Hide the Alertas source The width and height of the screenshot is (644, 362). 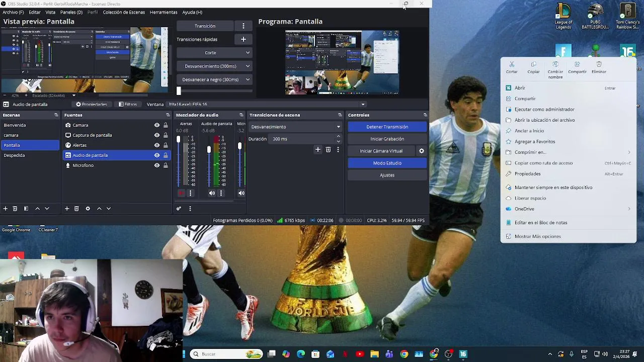click(157, 145)
